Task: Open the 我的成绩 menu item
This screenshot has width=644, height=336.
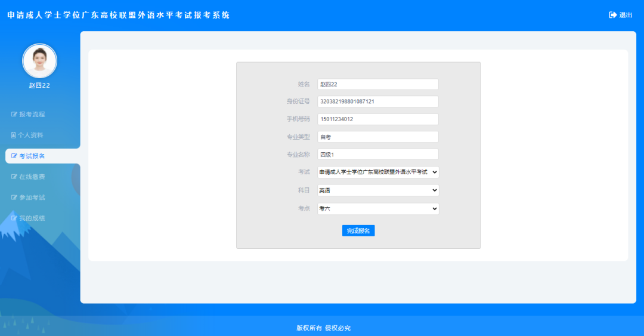Action: click(x=32, y=218)
